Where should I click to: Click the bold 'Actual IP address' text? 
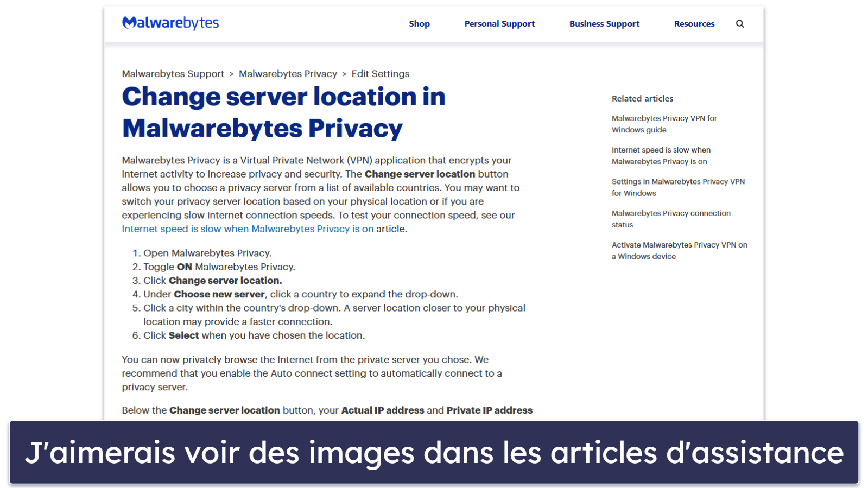pyautogui.click(x=383, y=410)
